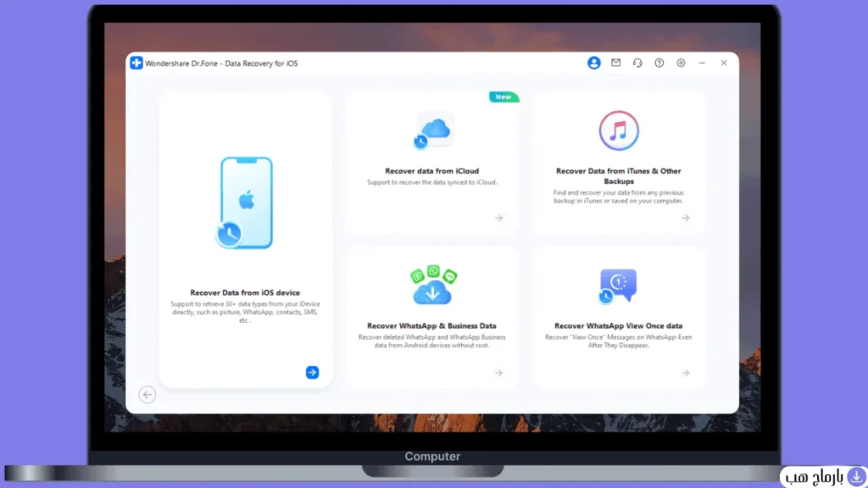Screen dimensions: 868x488
Task: Click the arrow on iTunes backups card
Action: (x=686, y=218)
